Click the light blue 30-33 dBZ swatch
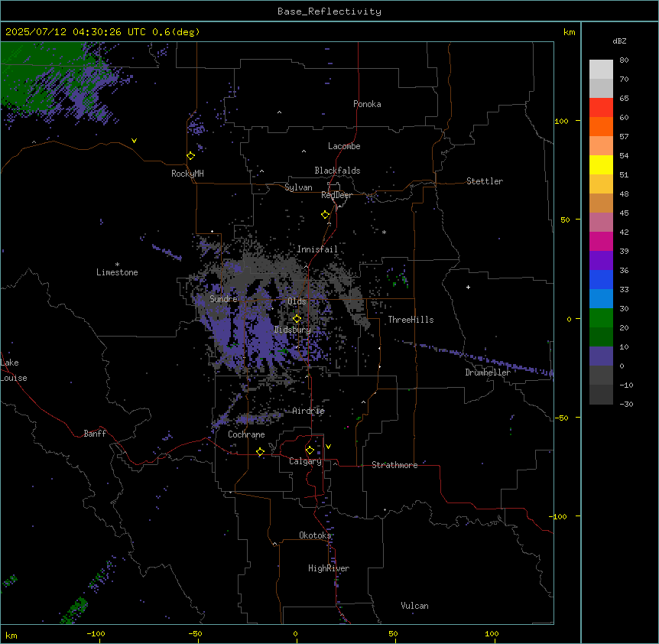The height and width of the screenshot is (644, 659). pyautogui.click(x=601, y=298)
